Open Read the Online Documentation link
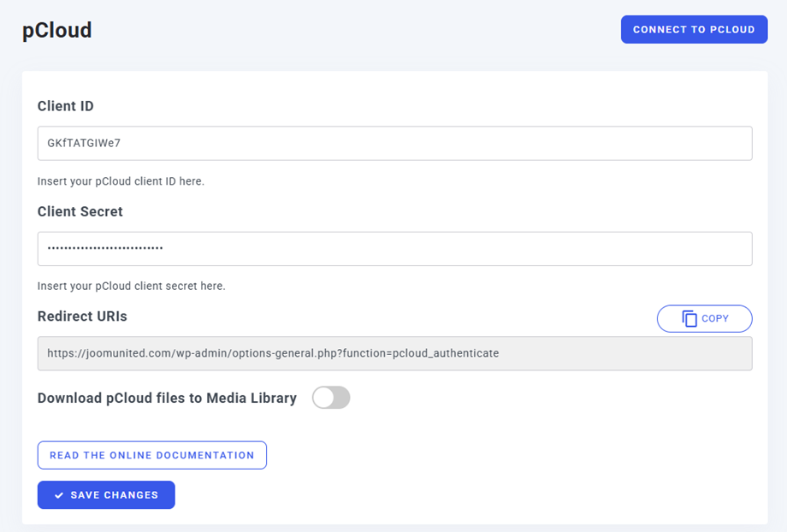 (152, 455)
